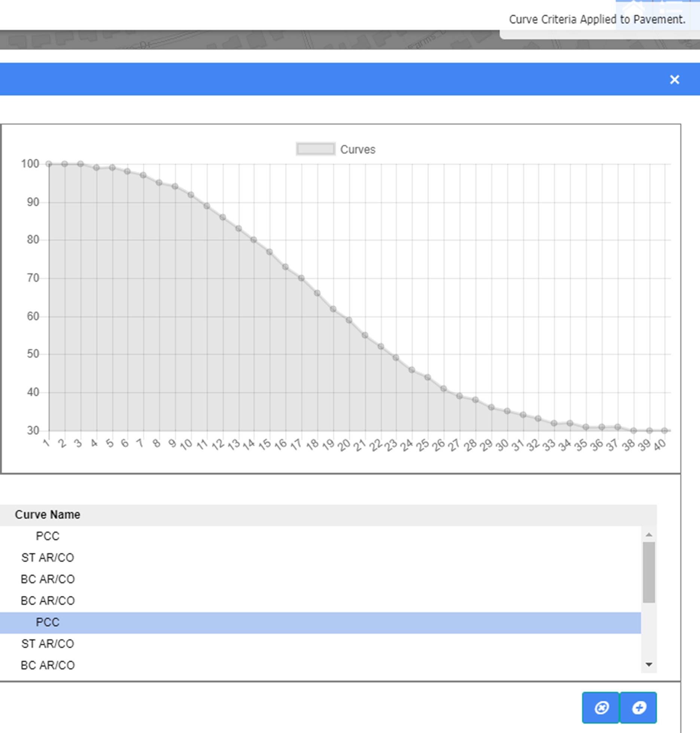Select BC AR/CO row just above highlighted PCC
700x733 pixels.
(x=48, y=601)
